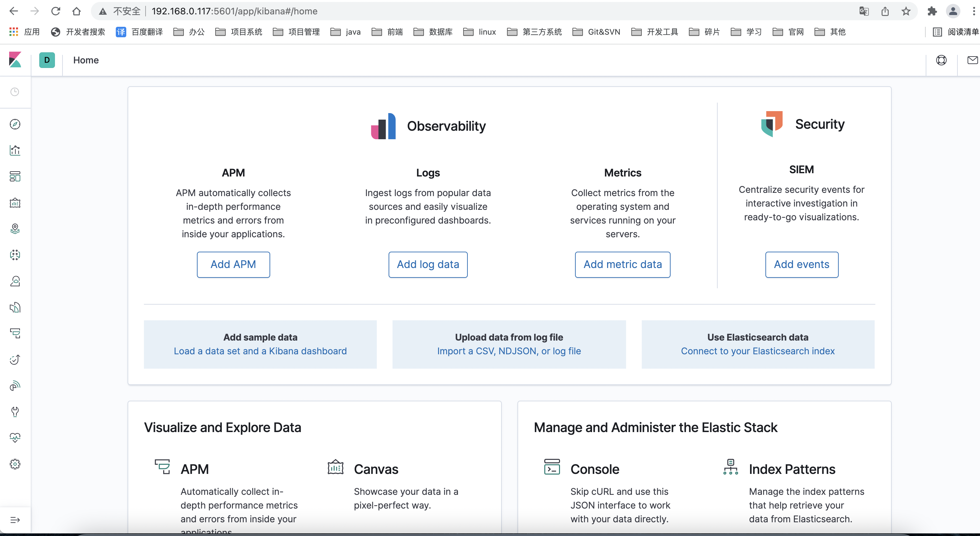This screenshot has width=980, height=536.
Task: Open Index Patterns under Manage and Administer
Action: pos(792,469)
